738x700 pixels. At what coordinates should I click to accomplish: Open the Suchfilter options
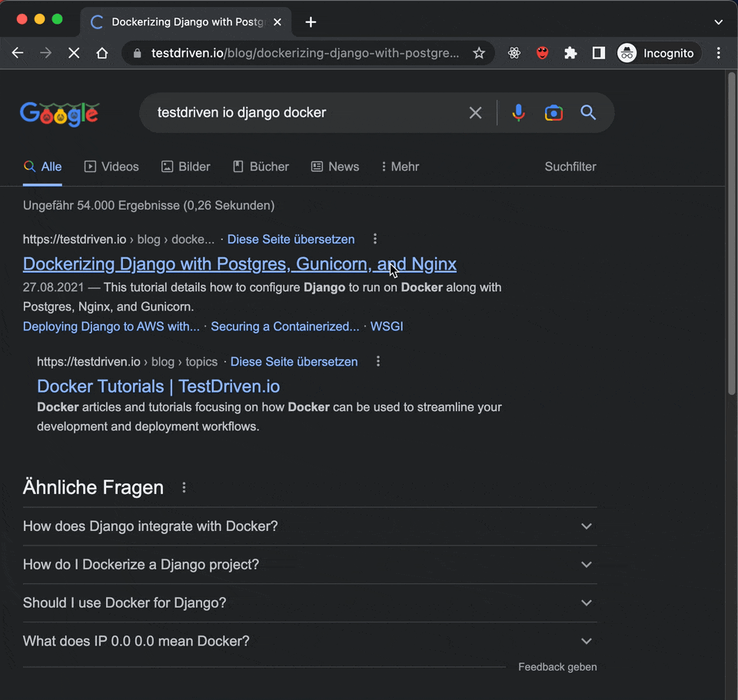(x=570, y=167)
